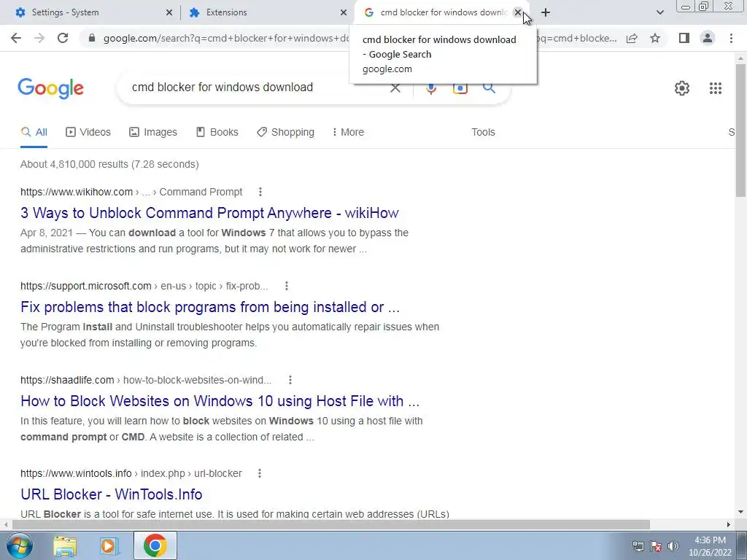Click the vertical scrollbar thumb
The width and height of the screenshot is (747, 560).
tap(740, 130)
